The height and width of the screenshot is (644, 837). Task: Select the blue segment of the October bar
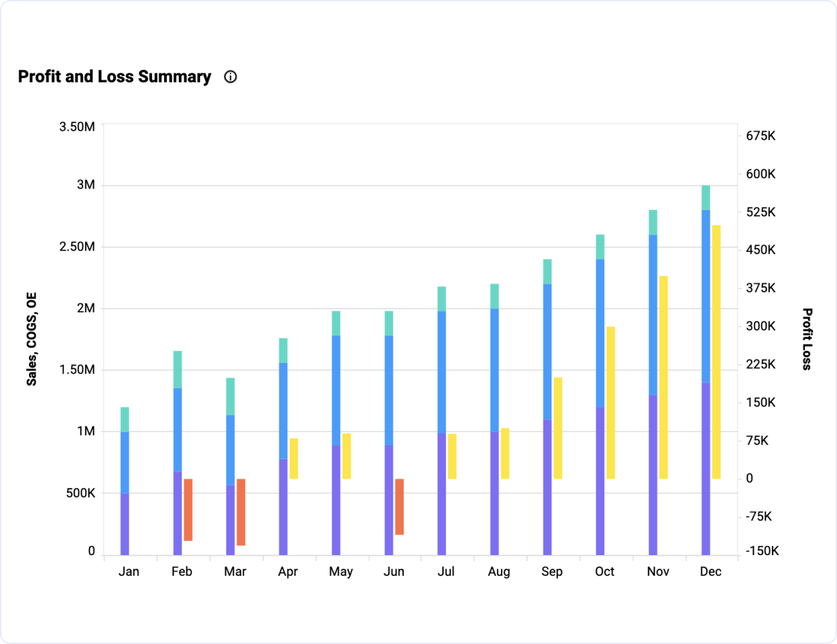pyautogui.click(x=600, y=333)
